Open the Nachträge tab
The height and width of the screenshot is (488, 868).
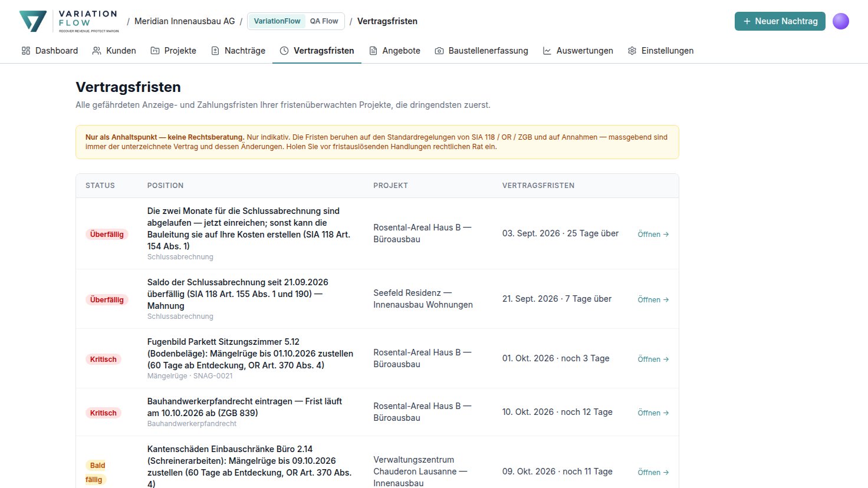[x=238, y=51]
